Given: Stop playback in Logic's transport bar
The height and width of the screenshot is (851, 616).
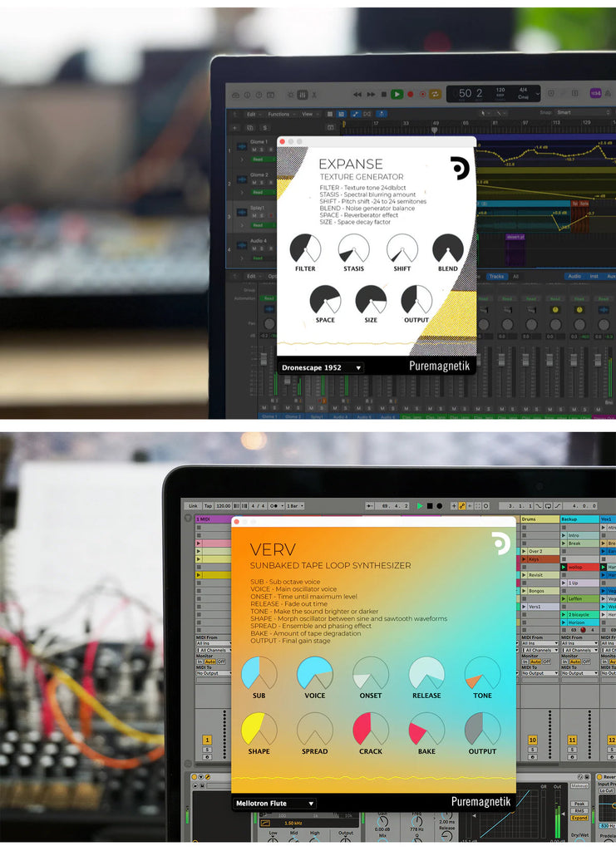Looking at the screenshot, I should coord(384,95).
